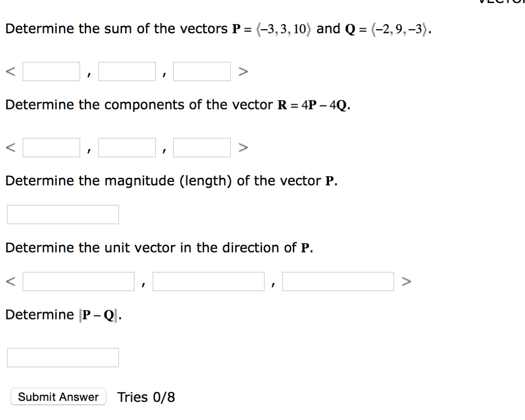
Task: Click the first input box for vector sum
Action: [51, 71]
